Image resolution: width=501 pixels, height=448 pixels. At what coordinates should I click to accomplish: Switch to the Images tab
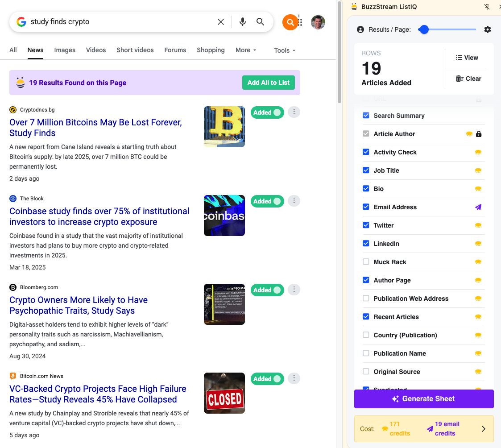[x=65, y=50]
